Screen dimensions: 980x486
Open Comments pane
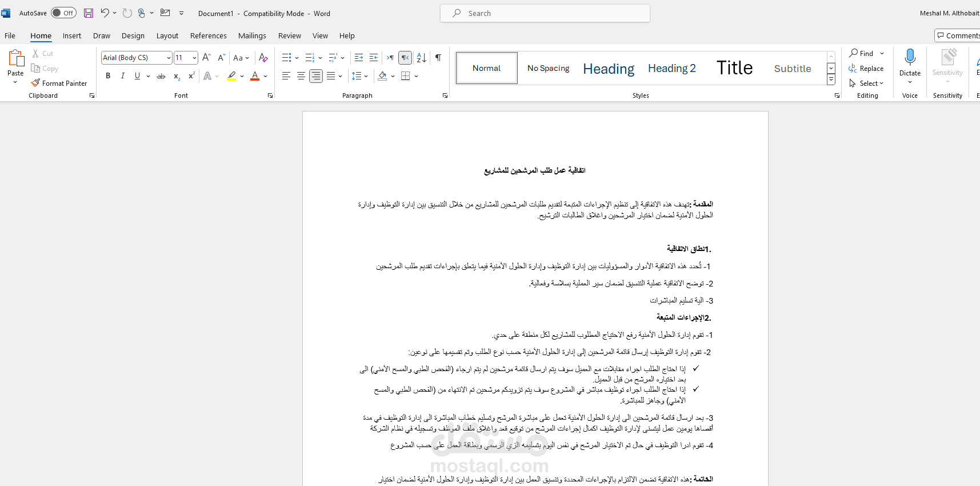[958, 35]
